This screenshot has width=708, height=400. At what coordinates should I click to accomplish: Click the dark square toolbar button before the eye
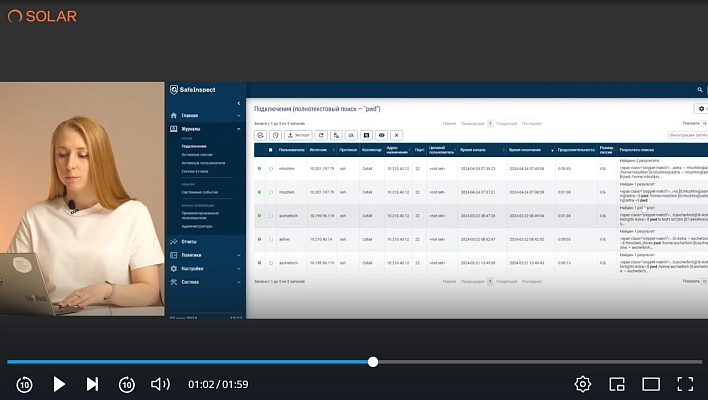(366, 135)
